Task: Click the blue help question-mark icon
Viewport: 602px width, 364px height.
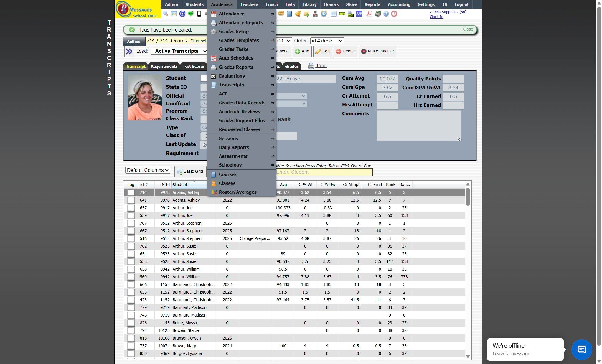Action: tap(386, 14)
